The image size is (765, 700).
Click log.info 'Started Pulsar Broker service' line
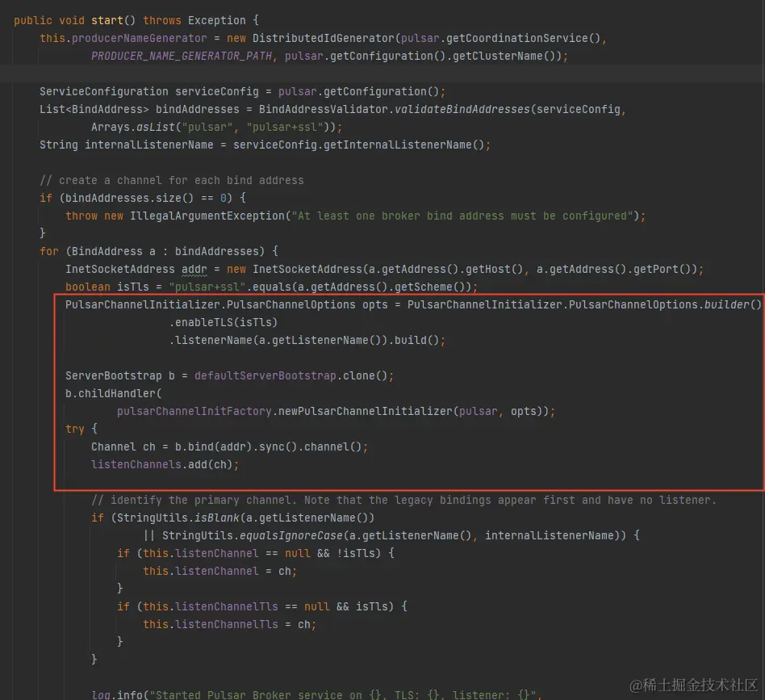[x=316, y=694]
